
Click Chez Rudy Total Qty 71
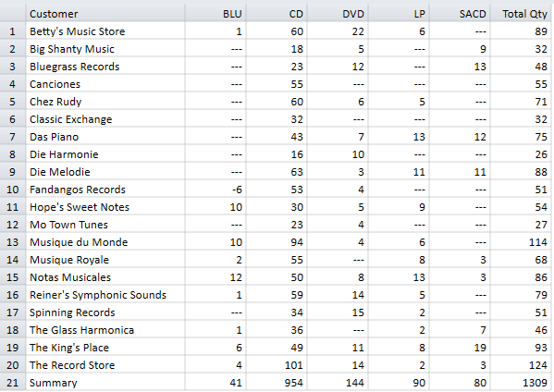click(x=521, y=102)
